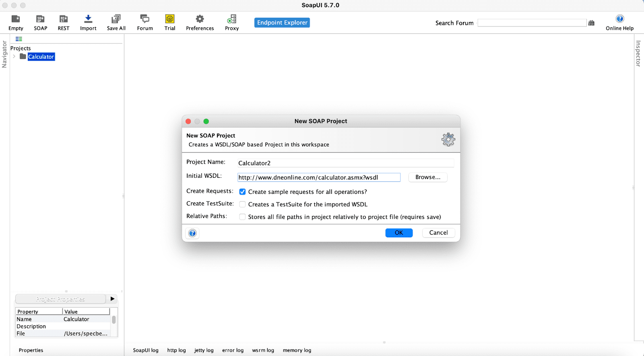The width and height of the screenshot is (644, 356).
Task: Click the Project Properties header button
Action: (x=60, y=299)
